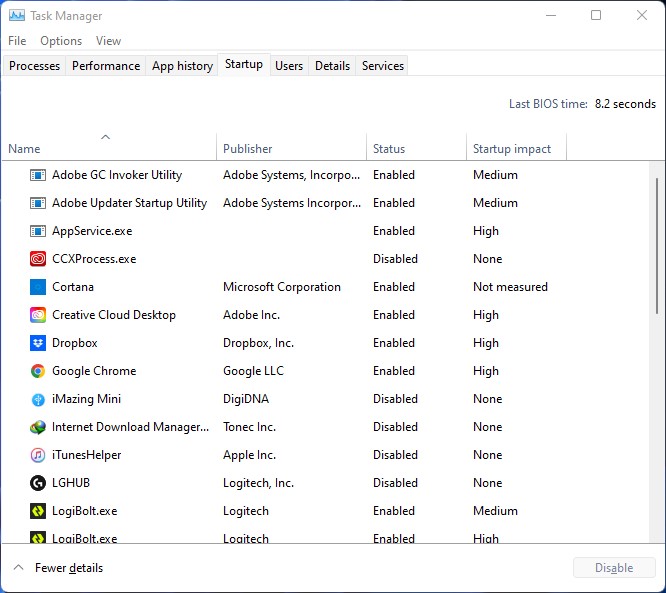Select iTunesHelper entry name
Screen dimensions: 666x593
pyautogui.click(x=86, y=455)
